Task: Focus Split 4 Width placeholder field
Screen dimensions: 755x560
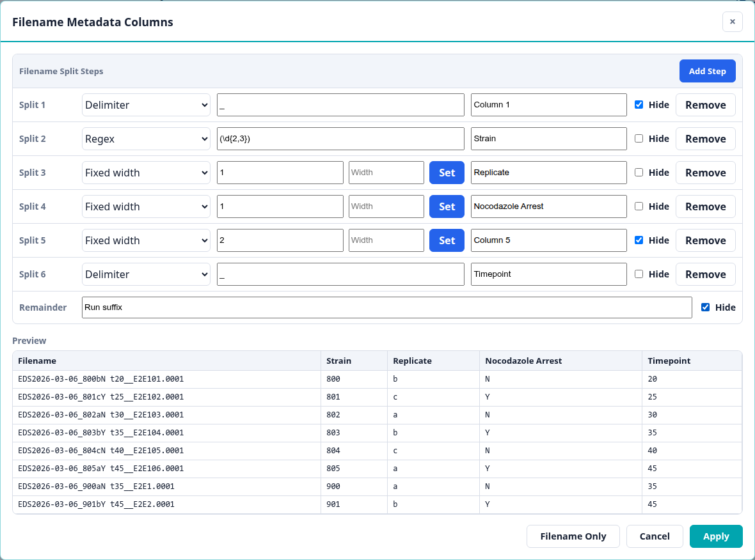Action: (x=386, y=206)
